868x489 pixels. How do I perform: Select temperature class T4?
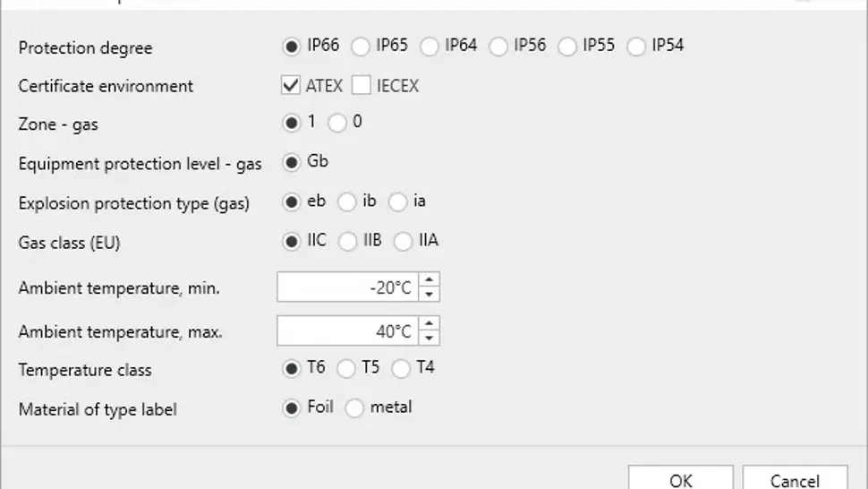point(401,368)
